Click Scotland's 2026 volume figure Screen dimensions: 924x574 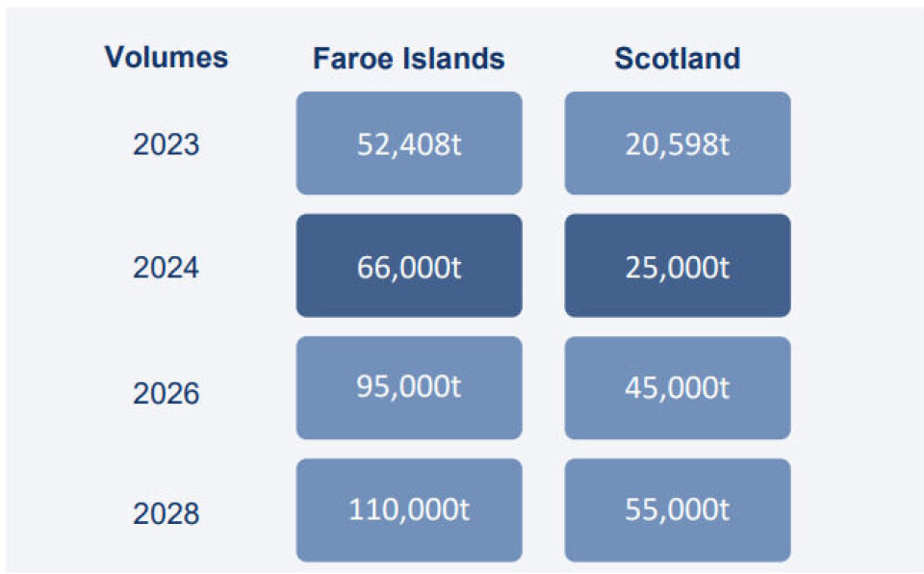pyautogui.click(x=678, y=388)
